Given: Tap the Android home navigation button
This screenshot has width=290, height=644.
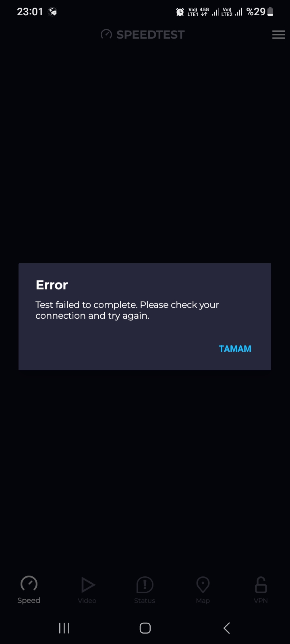Looking at the screenshot, I should [x=145, y=628].
